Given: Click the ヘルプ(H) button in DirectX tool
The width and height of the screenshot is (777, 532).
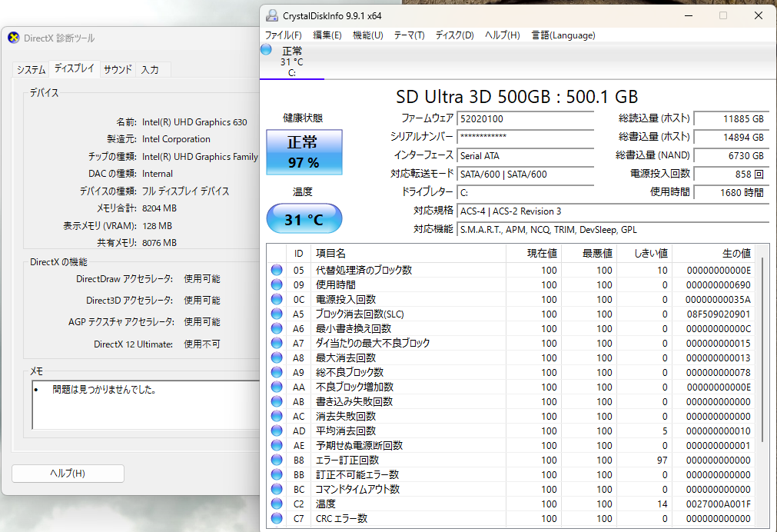Looking at the screenshot, I should [x=68, y=474].
